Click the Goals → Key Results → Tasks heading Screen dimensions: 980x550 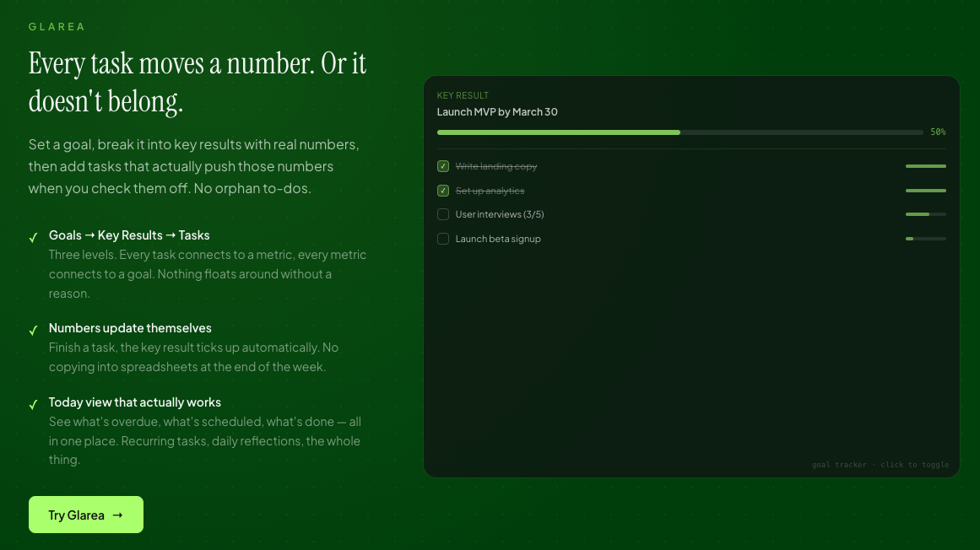(129, 235)
